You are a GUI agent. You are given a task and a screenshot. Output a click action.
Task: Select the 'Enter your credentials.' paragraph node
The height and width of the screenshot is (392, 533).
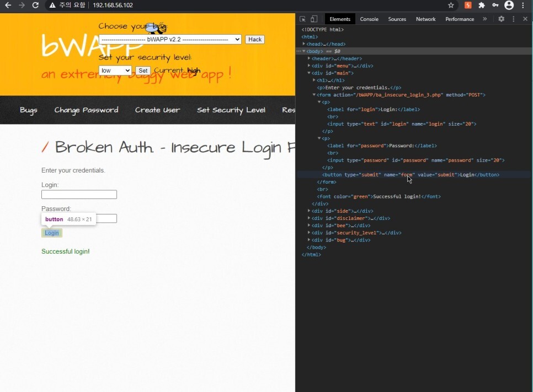pyautogui.click(x=359, y=88)
